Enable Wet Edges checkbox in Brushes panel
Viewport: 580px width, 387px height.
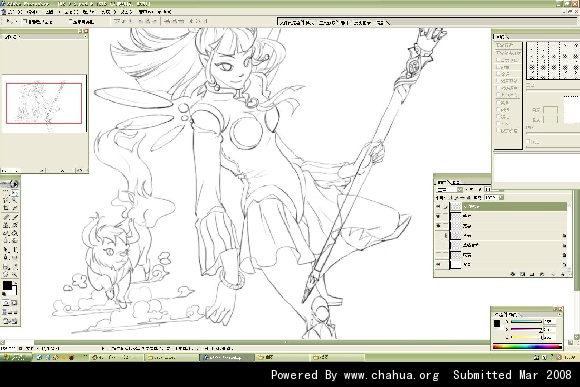pos(498,110)
